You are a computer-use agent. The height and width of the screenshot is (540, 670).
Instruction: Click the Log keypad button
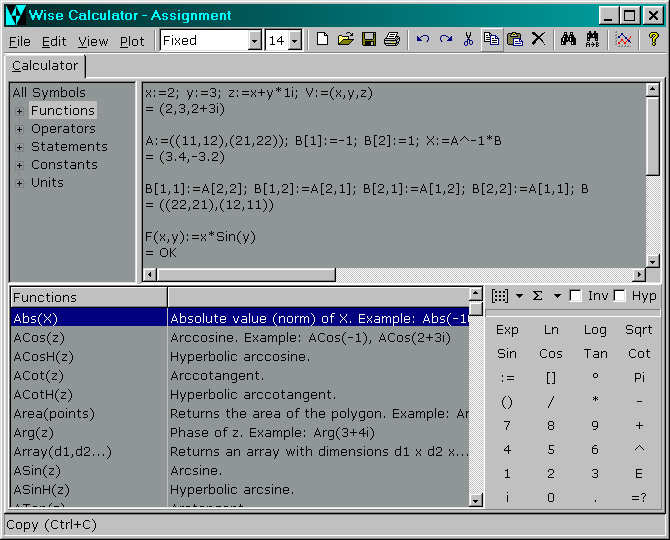pyautogui.click(x=595, y=330)
